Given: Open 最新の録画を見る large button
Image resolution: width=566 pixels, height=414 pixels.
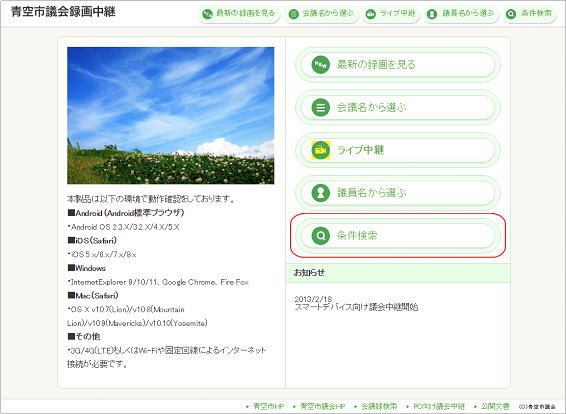Looking at the screenshot, I should pyautogui.click(x=398, y=65).
